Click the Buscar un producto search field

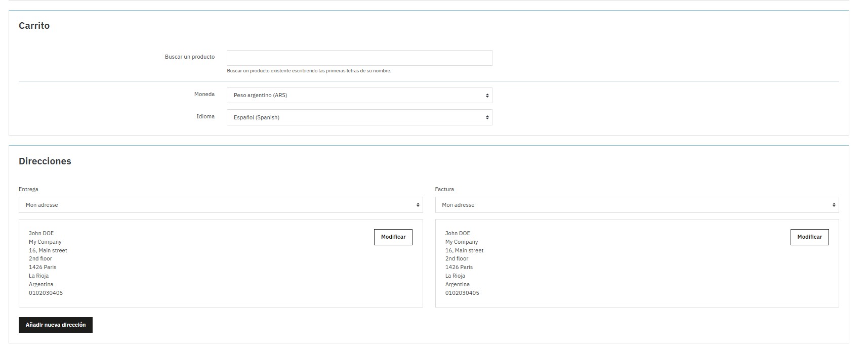pos(359,58)
